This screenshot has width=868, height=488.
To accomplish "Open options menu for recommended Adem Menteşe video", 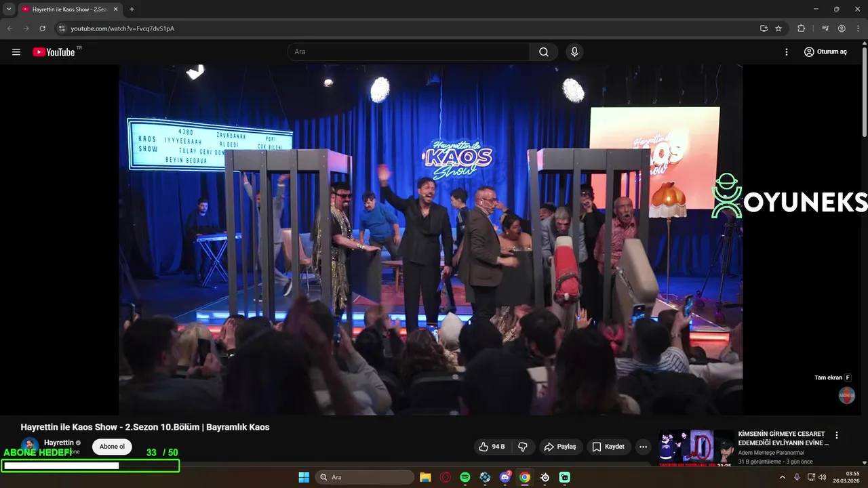I will [x=837, y=435].
